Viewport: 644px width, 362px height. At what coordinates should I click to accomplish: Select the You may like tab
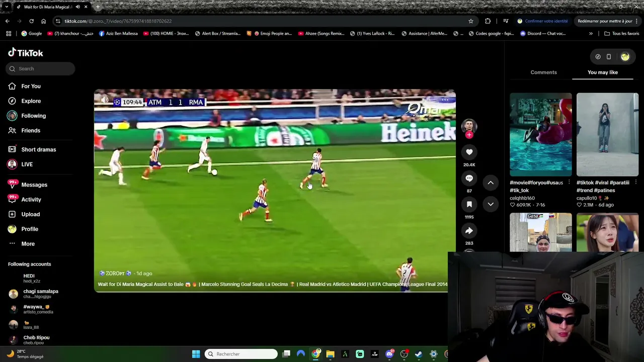pos(603,72)
